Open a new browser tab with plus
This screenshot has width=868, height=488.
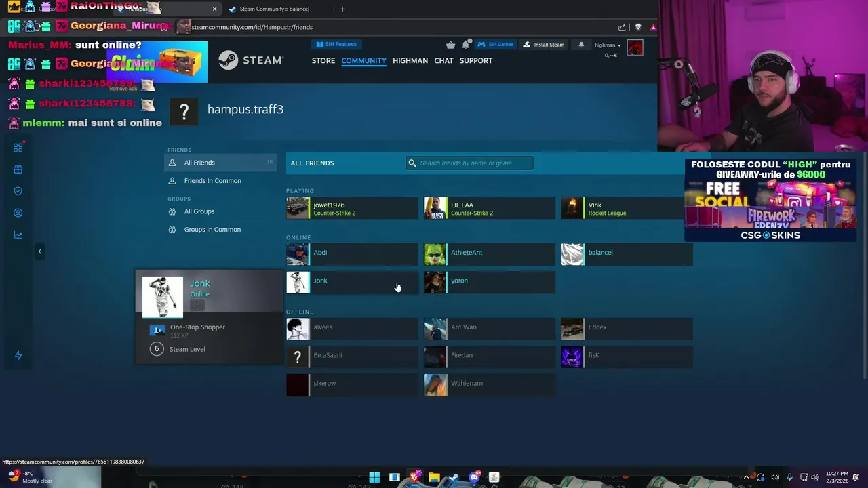(x=342, y=9)
